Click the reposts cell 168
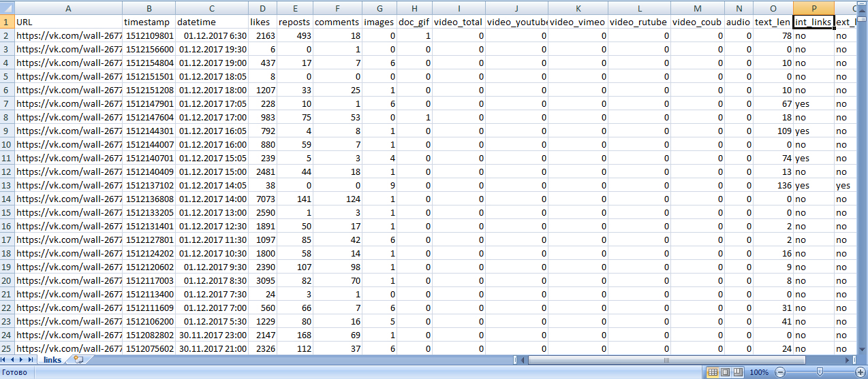Viewport: 868px width, 379px height. (x=296, y=335)
